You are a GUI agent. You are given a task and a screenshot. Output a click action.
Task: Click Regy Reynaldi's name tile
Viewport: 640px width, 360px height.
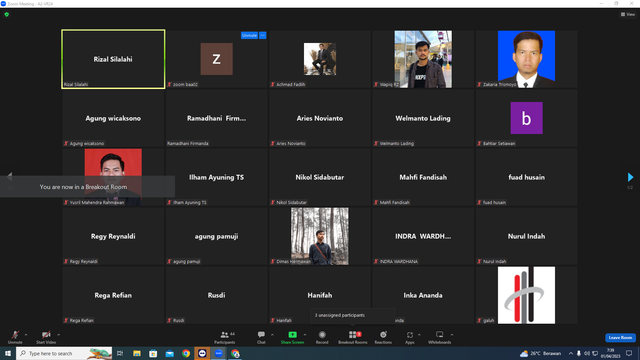tap(113, 236)
